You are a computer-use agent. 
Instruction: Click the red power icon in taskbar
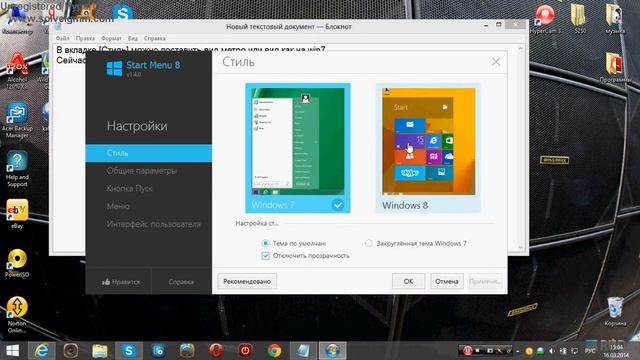pos(245,351)
